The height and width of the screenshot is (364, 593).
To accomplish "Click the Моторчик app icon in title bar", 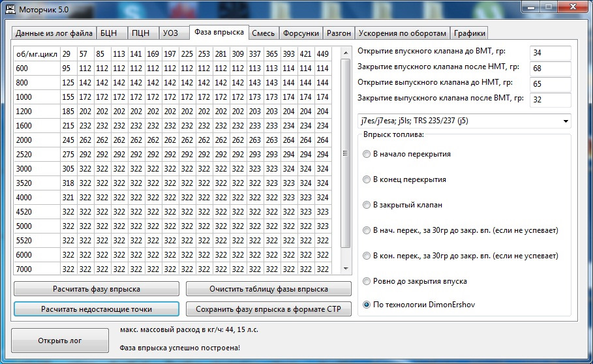I will point(10,9).
